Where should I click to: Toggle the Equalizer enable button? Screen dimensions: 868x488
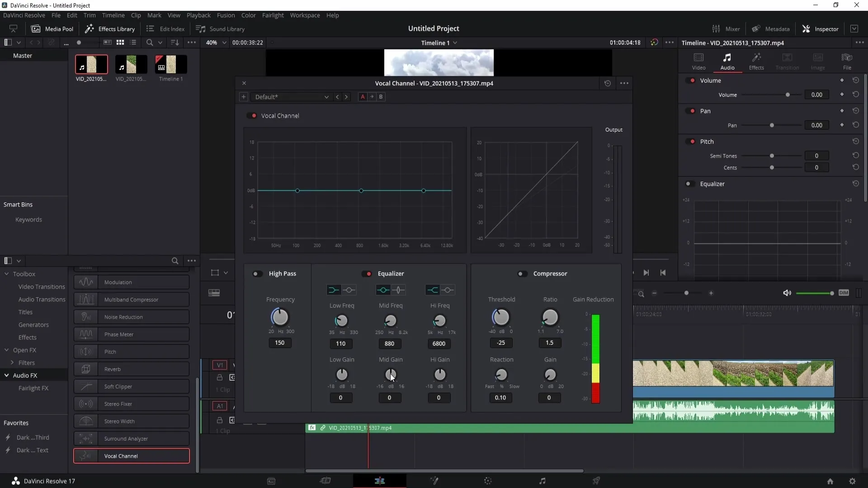pyautogui.click(x=368, y=273)
